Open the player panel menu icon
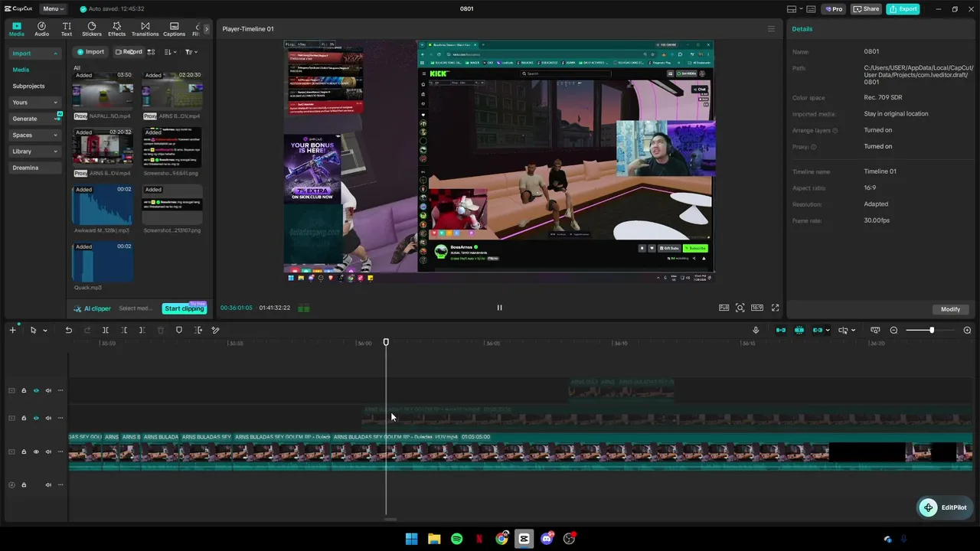The width and height of the screenshot is (980, 551). click(x=771, y=29)
